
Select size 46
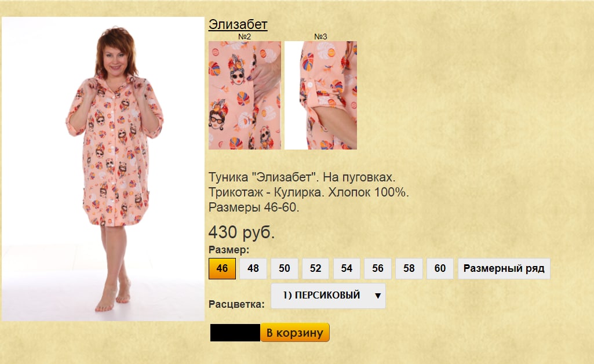(x=222, y=268)
